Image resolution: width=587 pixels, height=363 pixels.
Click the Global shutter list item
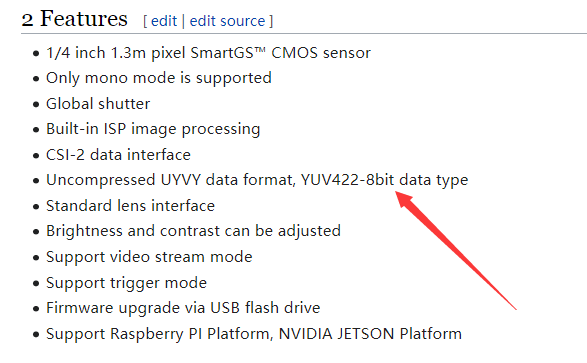click(x=98, y=104)
